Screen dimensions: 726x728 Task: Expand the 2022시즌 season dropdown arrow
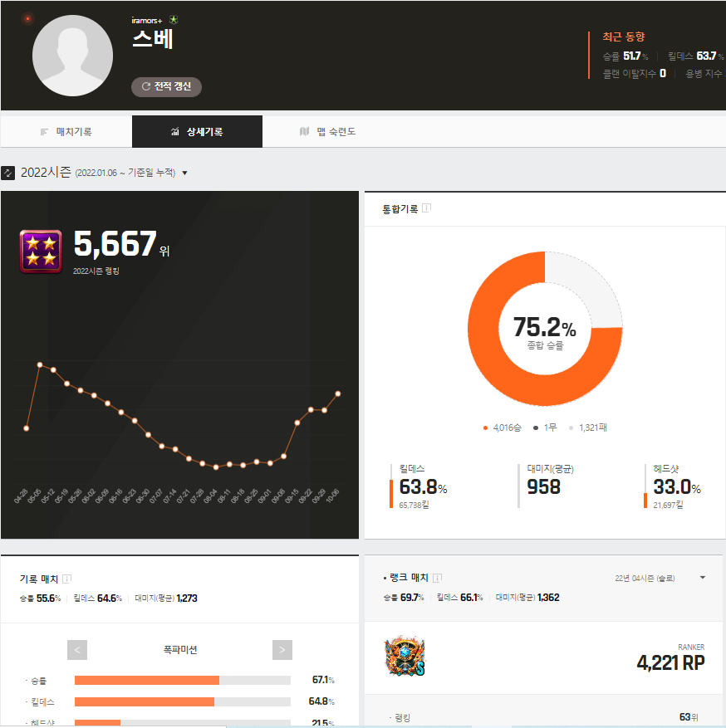184,173
